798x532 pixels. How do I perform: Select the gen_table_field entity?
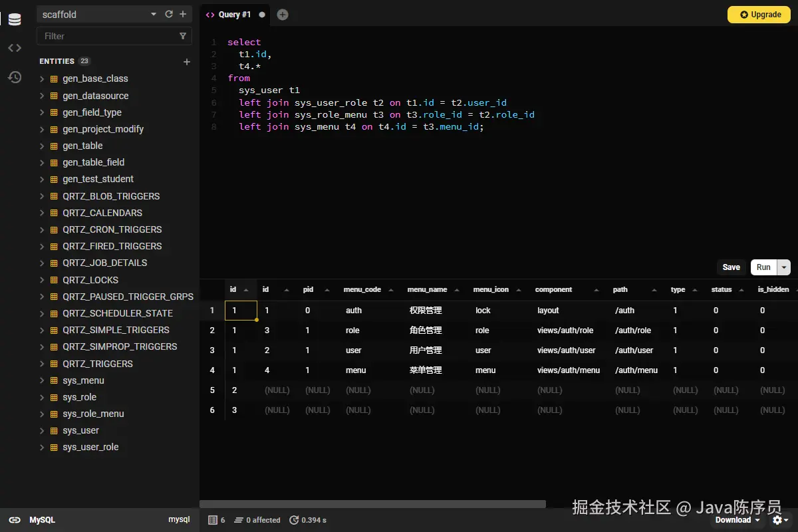94,162
